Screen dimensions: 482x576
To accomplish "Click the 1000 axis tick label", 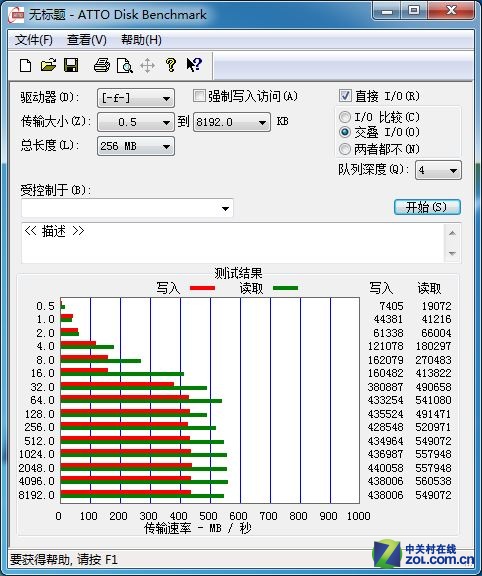I will pos(359,516).
